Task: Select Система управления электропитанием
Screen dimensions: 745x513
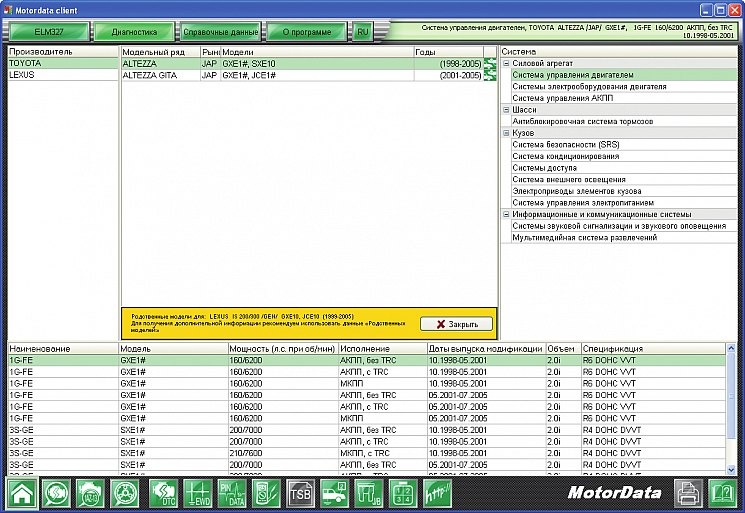Action: 624,203
